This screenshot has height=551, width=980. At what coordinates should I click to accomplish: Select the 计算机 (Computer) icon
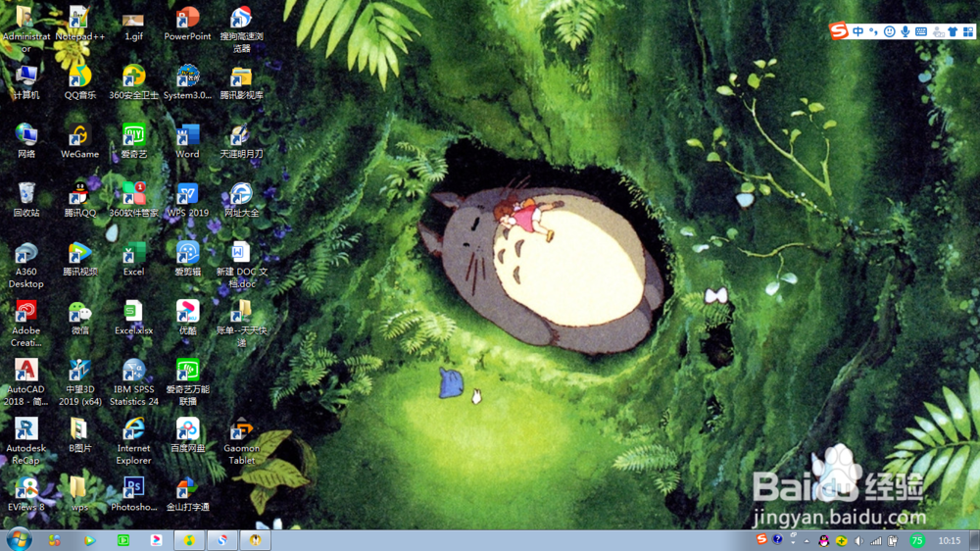[x=26, y=82]
